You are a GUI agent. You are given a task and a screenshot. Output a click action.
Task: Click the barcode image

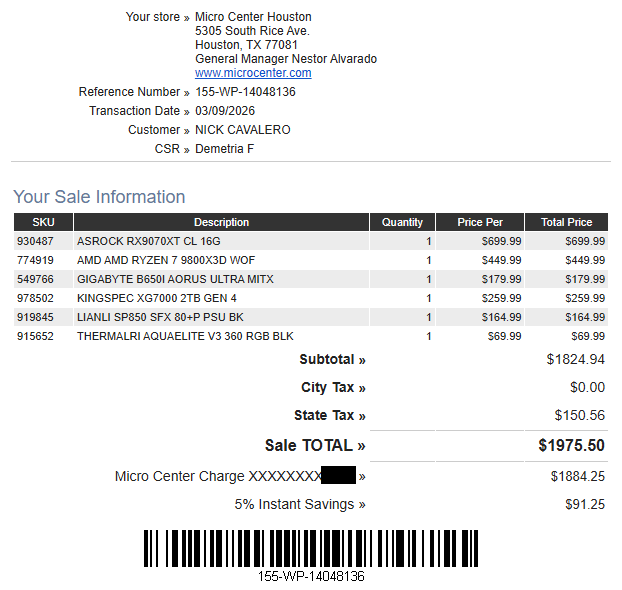point(311,548)
